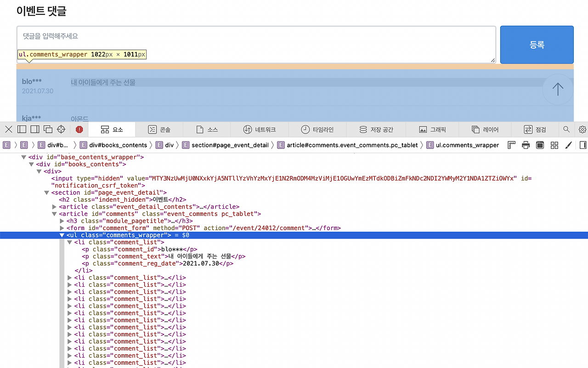Select article#comments.event_comments.pc_tablet breadcrumb
This screenshot has width=588, height=368.
coord(347,145)
